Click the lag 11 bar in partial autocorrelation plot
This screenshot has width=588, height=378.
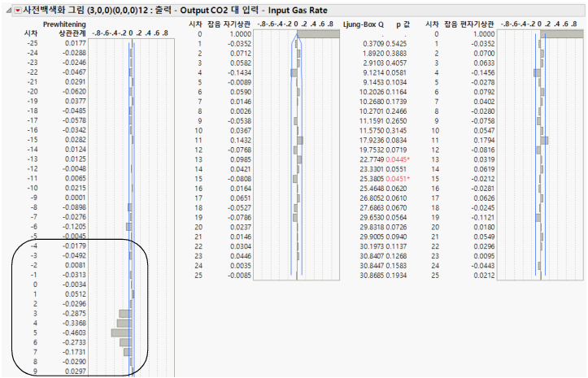[544, 141]
